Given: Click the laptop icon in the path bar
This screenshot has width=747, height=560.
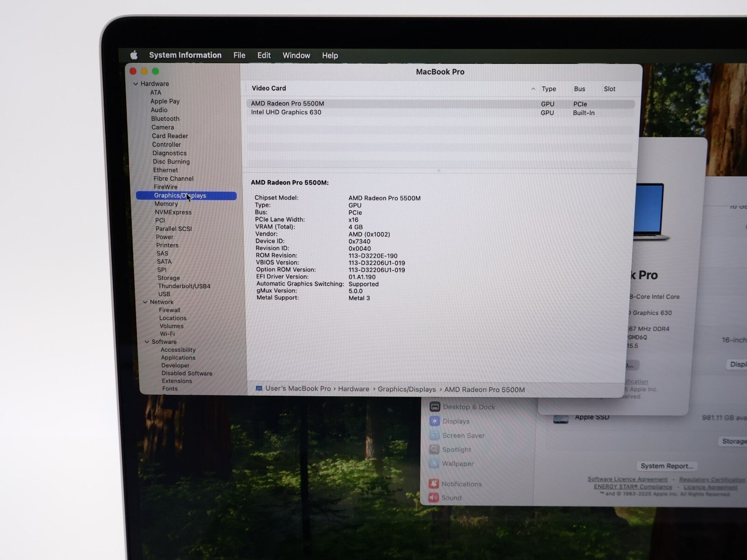Looking at the screenshot, I should [259, 388].
